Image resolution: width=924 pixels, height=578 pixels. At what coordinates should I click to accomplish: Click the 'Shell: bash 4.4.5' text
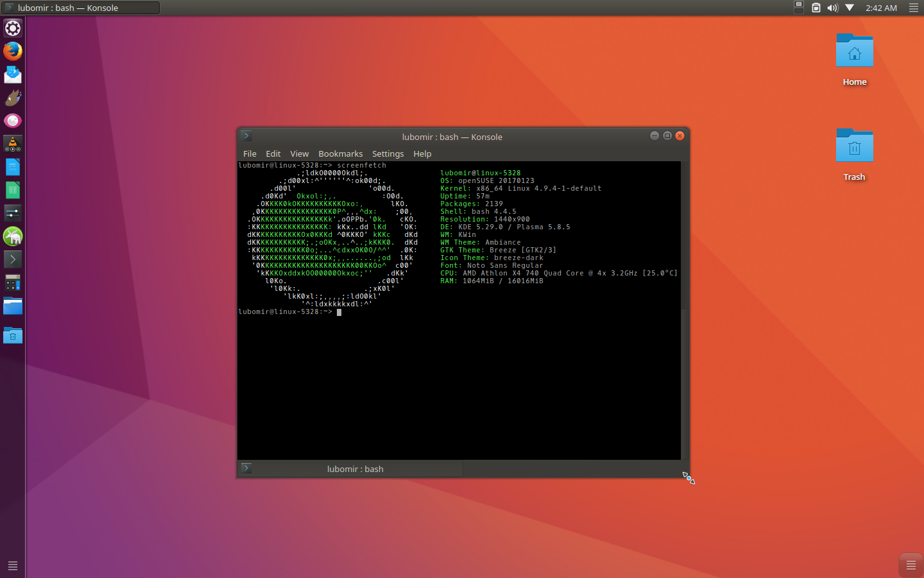[x=478, y=212]
